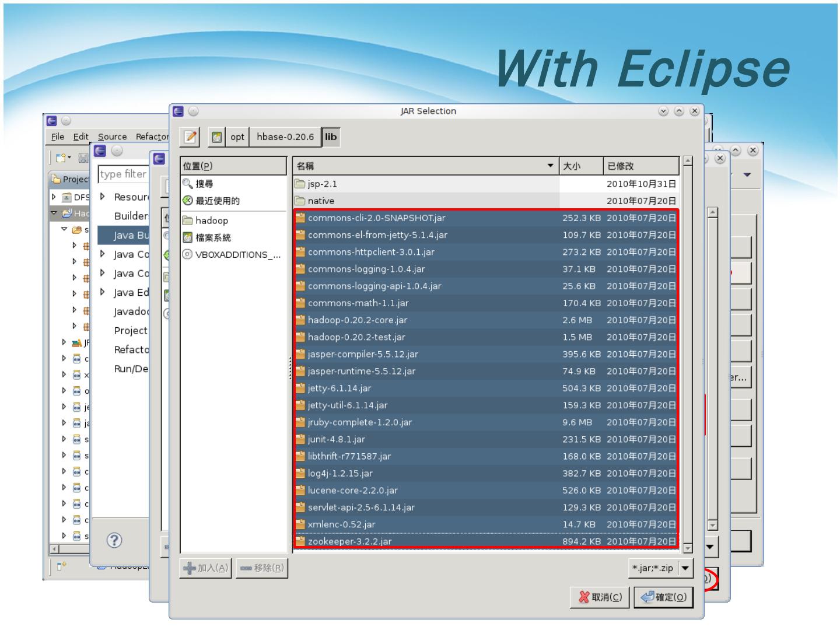Sort files by the 名稱 name column
This screenshot has height=630, width=840.
pos(425,166)
